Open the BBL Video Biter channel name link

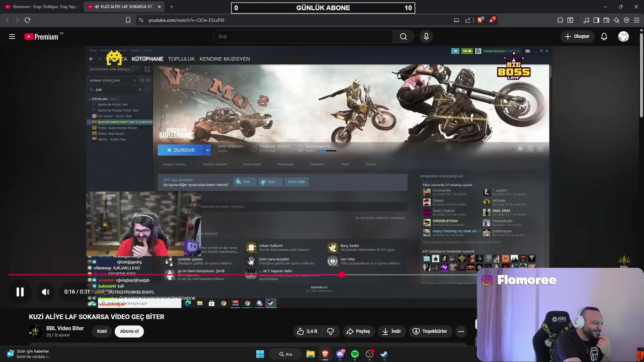tap(65, 328)
